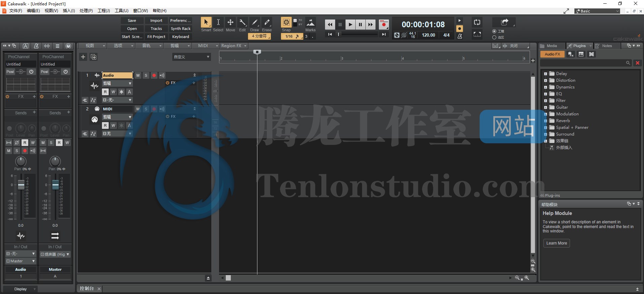Viewport: 644px width, 294px height.
Task: Toggle the metronome icon
Action: click(460, 36)
